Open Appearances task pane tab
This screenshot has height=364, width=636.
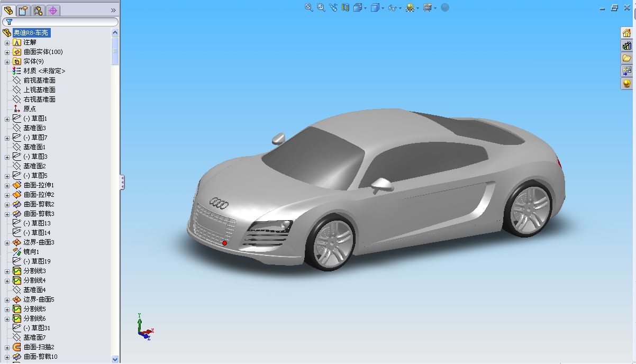[x=627, y=84]
